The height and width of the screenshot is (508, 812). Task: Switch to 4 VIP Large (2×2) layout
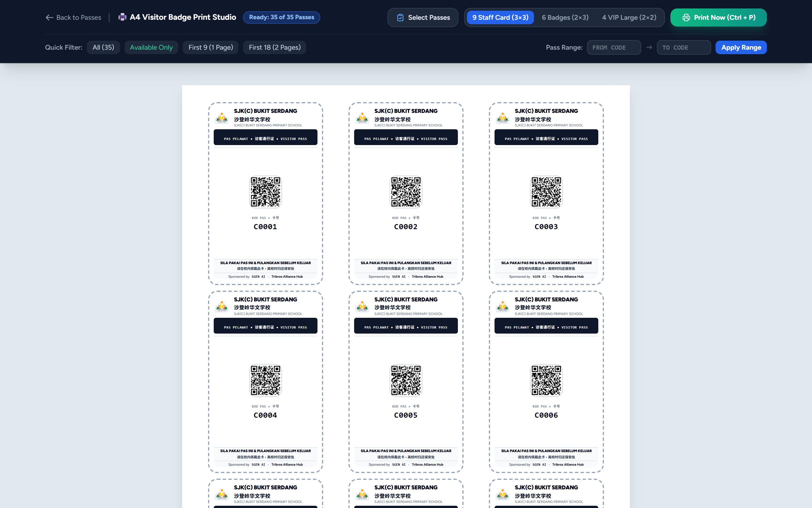[x=629, y=17]
